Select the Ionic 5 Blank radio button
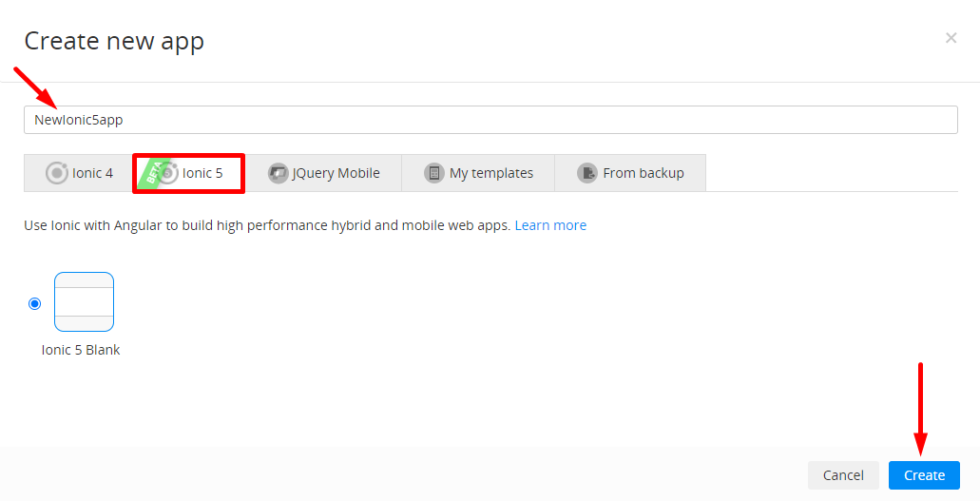 point(35,303)
